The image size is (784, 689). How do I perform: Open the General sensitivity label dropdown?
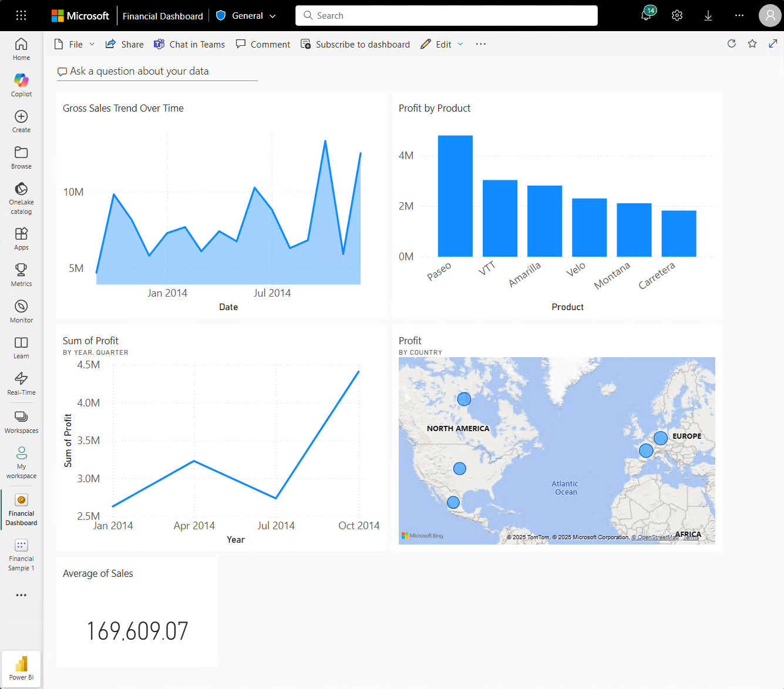tap(273, 16)
